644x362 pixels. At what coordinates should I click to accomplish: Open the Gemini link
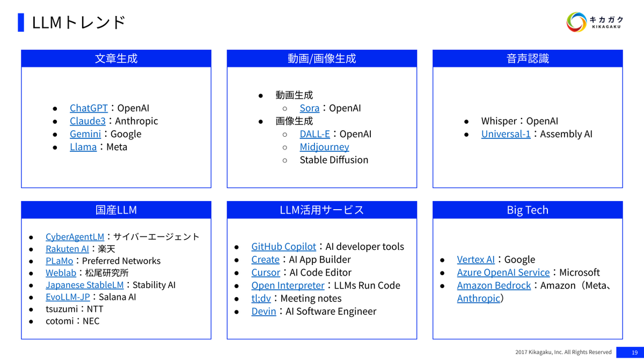tap(85, 134)
